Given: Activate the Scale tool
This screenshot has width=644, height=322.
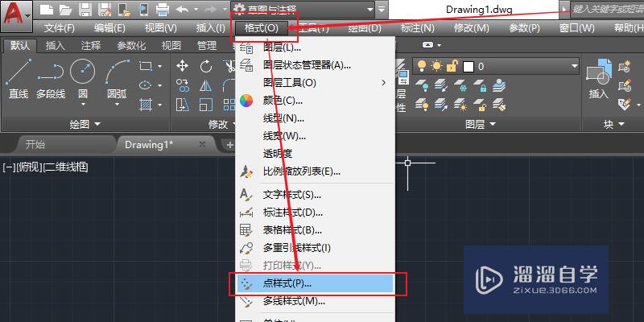Looking at the screenshot, I should (x=206, y=105).
